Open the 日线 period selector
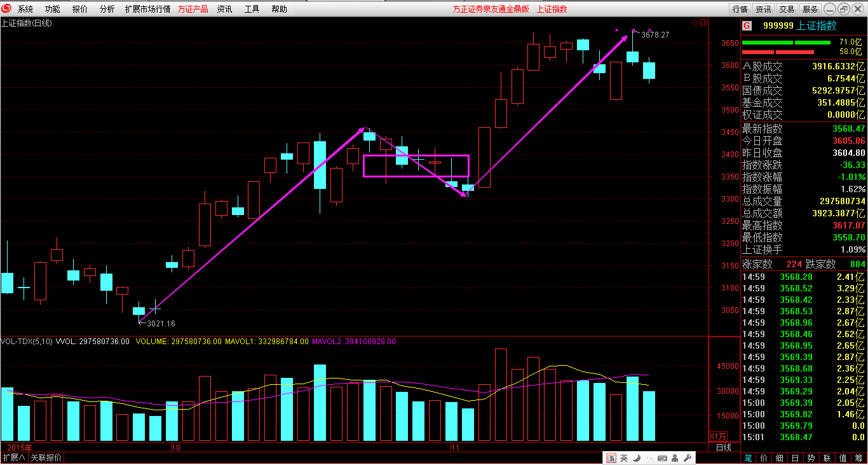The height and width of the screenshot is (465, 868). coord(723,448)
